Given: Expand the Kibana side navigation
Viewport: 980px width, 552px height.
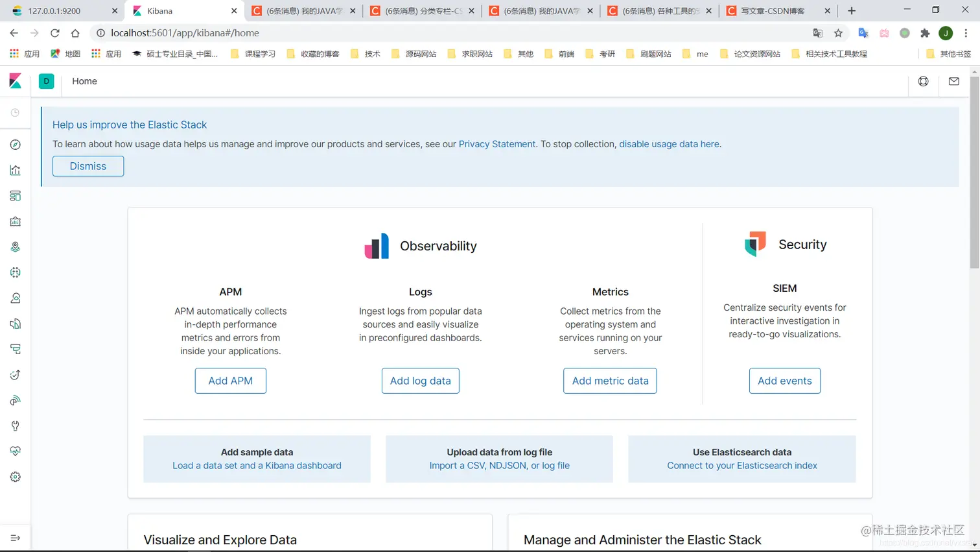Looking at the screenshot, I should (16, 538).
